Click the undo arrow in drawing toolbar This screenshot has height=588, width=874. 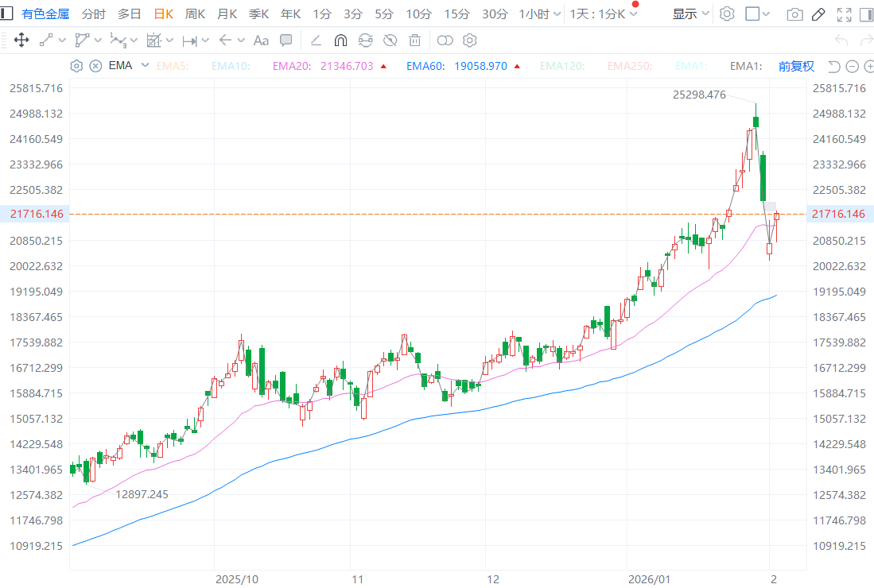(841, 40)
